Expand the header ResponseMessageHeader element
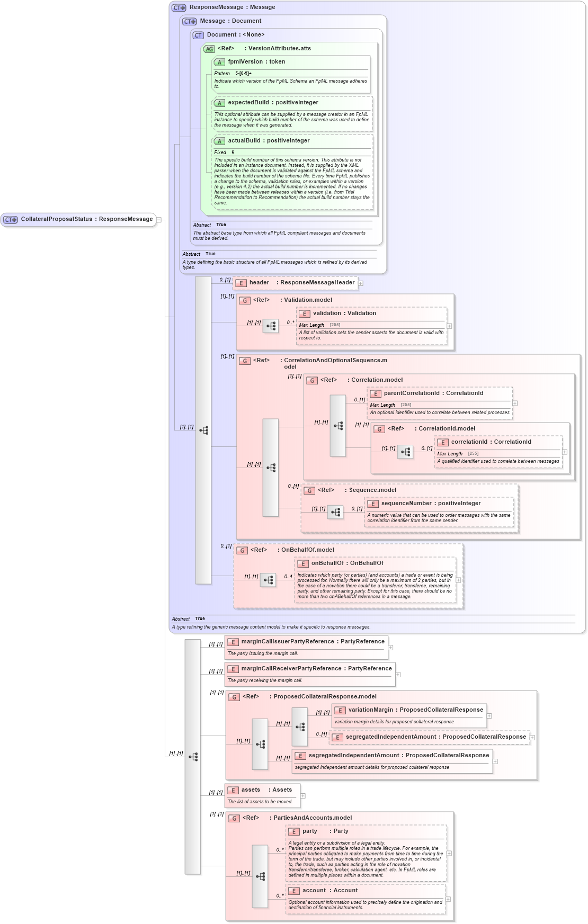Viewport: 588px width, 924px height. (361, 283)
